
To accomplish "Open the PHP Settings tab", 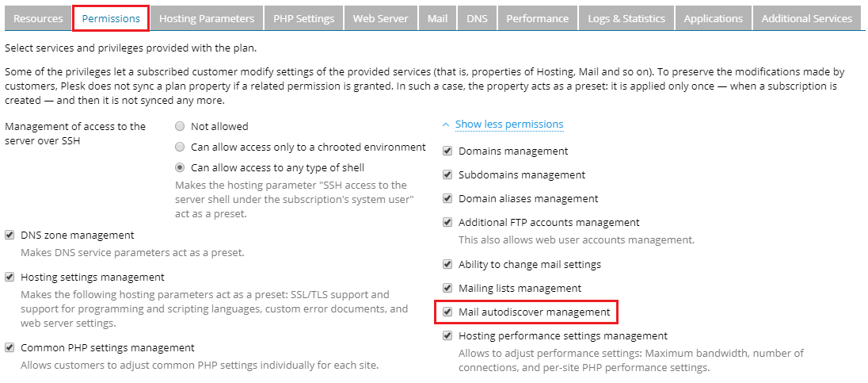I will pos(303,18).
